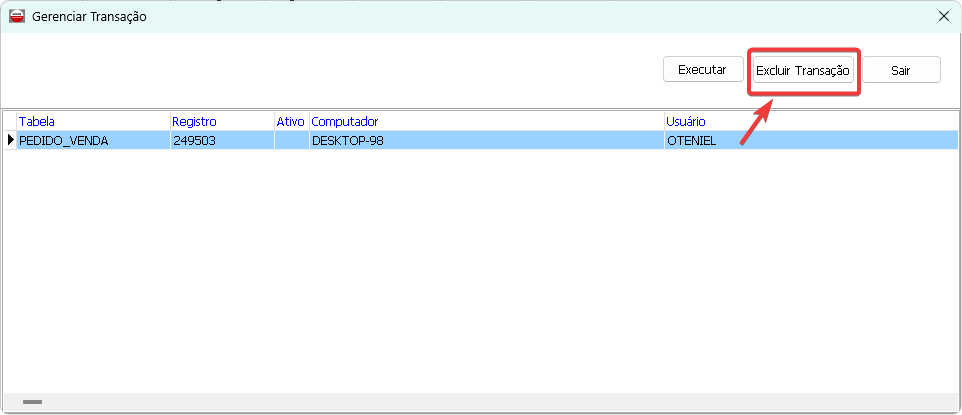Click the application icon in the title bar
Viewport: 962px width, 415px height.
click(x=17, y=16)
